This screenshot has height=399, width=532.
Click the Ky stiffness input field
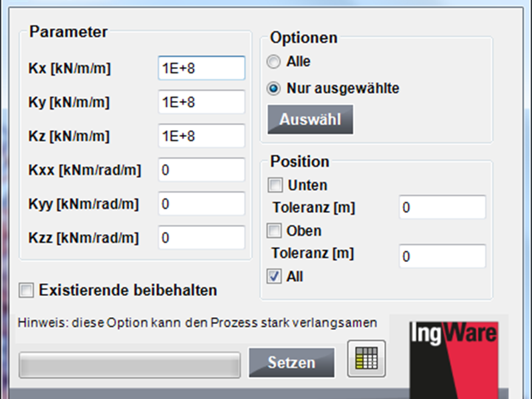point(201,102)
